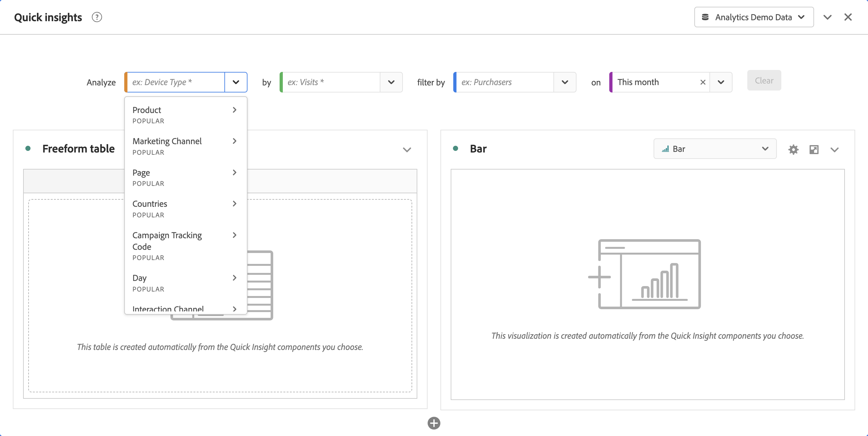
Task: Collapse the Bar visualization panel with the chevron
Action: (834, 150)
